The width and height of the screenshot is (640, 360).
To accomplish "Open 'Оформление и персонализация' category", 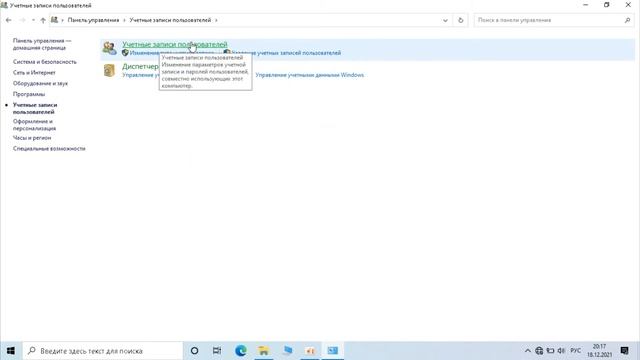I will pyautogui.click(x=34, y=125).
